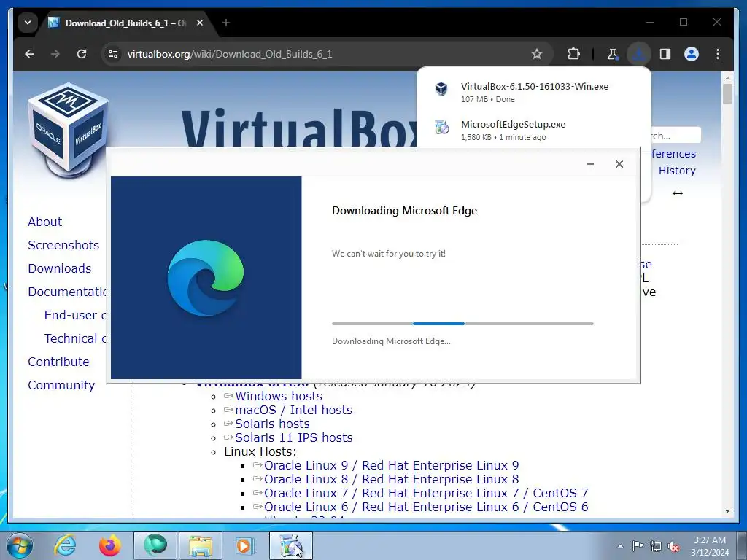Click the VirtualBox installer file icon
The width and height of the screenshot is (747, 560).
click(441, 89)
